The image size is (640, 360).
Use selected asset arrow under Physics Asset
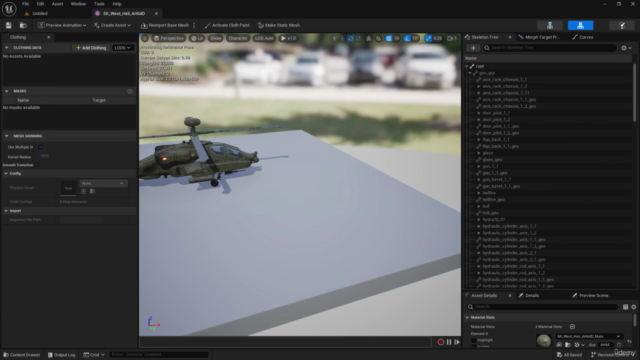84,191
